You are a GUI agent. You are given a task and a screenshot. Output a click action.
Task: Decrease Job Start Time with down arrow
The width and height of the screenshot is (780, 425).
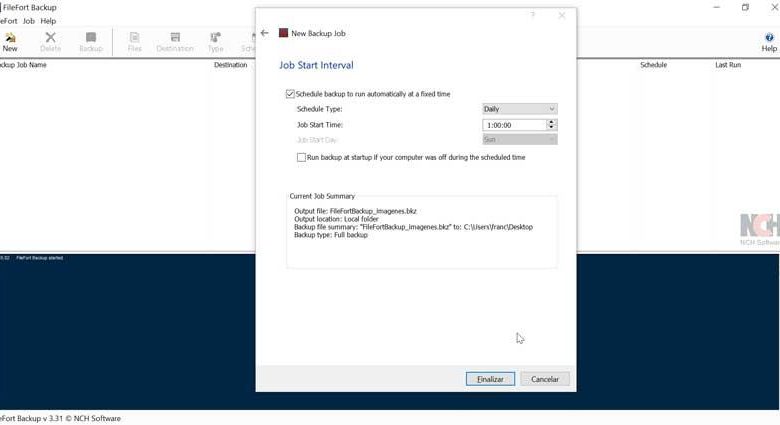pyautogui.click(x=551, y=127)
